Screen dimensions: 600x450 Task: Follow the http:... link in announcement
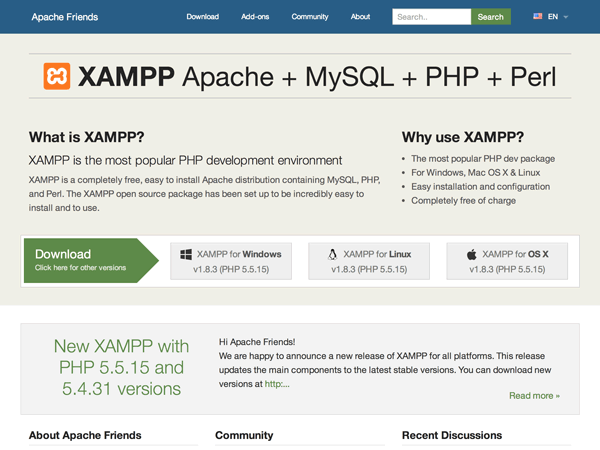(277, 384)
